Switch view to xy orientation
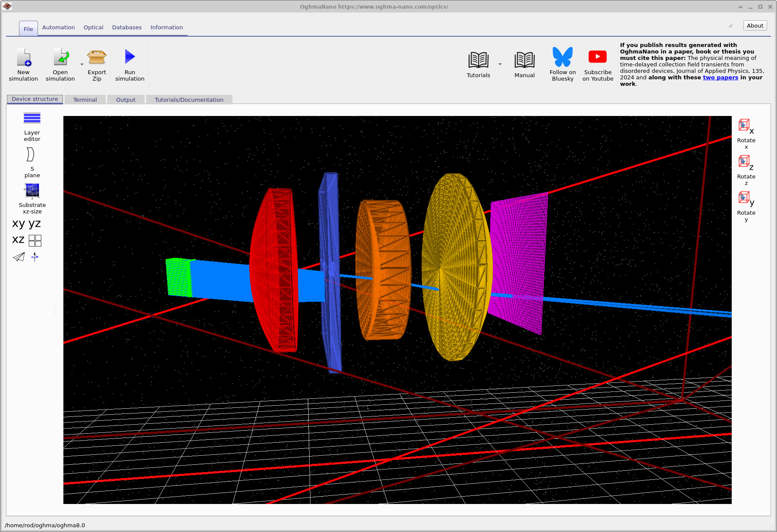The width and height of the screenshot is (777, 532). tap(17, 223)
